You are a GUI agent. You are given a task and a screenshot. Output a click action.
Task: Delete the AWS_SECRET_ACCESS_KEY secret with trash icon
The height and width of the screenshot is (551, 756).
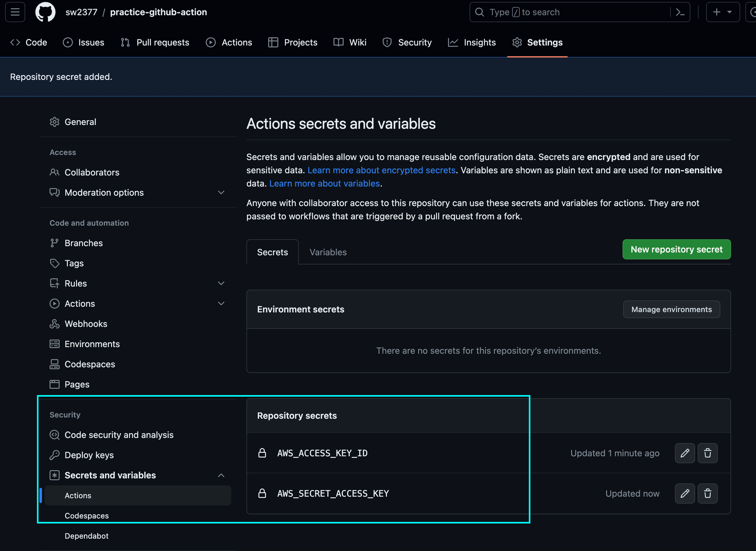(707, 493)
